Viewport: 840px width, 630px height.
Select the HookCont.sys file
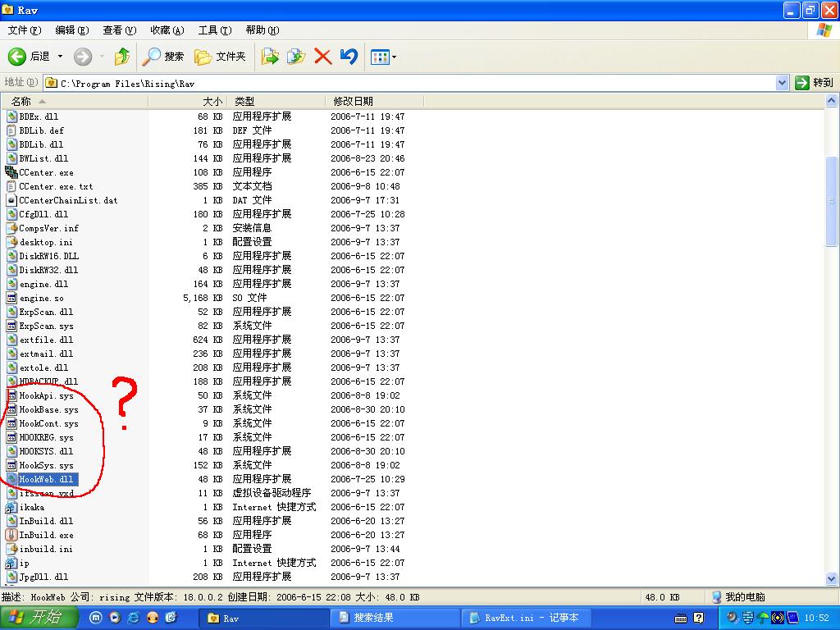click(48, 423)
